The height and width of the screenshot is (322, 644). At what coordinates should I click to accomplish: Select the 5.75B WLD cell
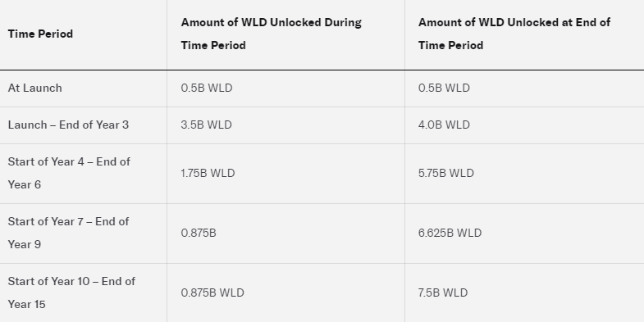click(x=446, y=173)
